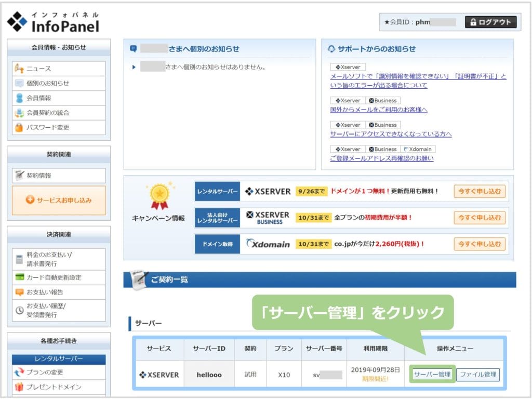Select 会員契約の統合 from the sidebar

point(59,113)
